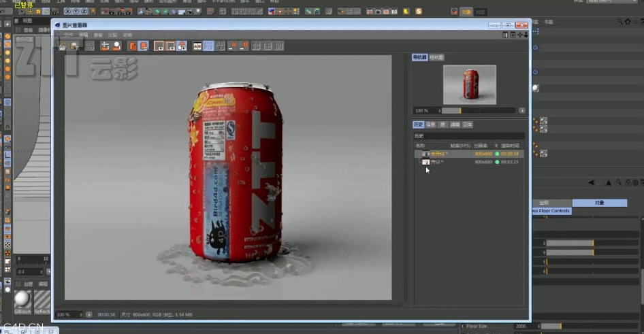Open the 创建 menu in material manager
Viewport: 644px width, 334px height.
28,284
